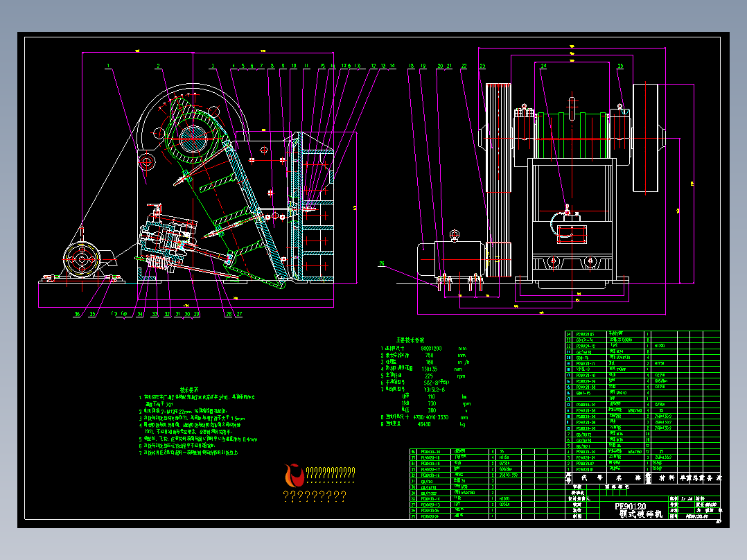Click the 备注 column header in parts table
The width and height of the screenshot is (747, 560).
click(x=714, y=478)
